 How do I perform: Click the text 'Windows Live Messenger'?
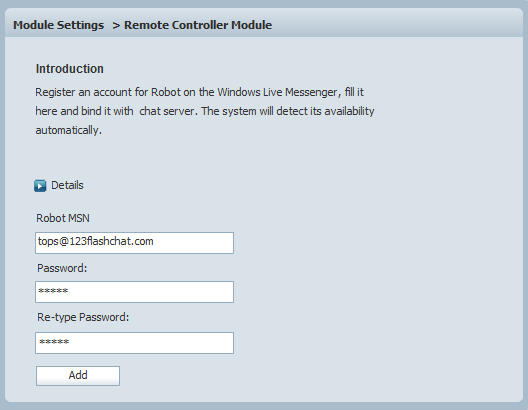(x=277, y=92)
